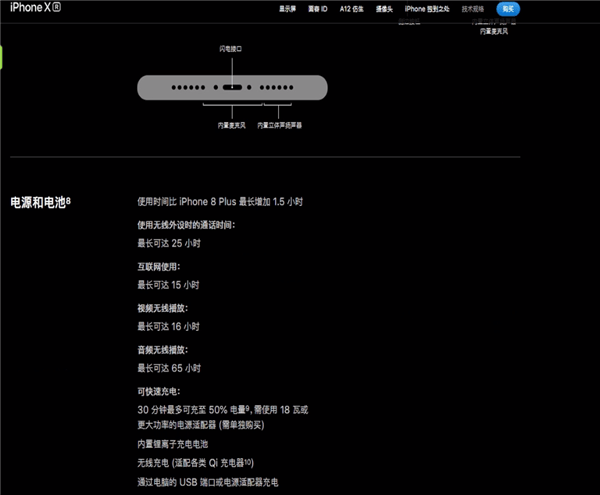This screenshot has height=495, width=600.
Task: Go to the A12 仿生 section
Action: point(351,9)
